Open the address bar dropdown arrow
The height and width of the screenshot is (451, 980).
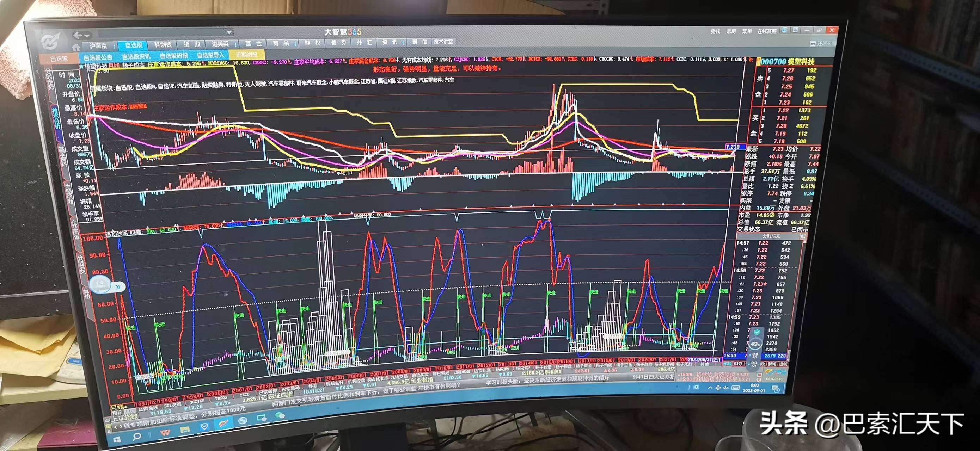229,33
